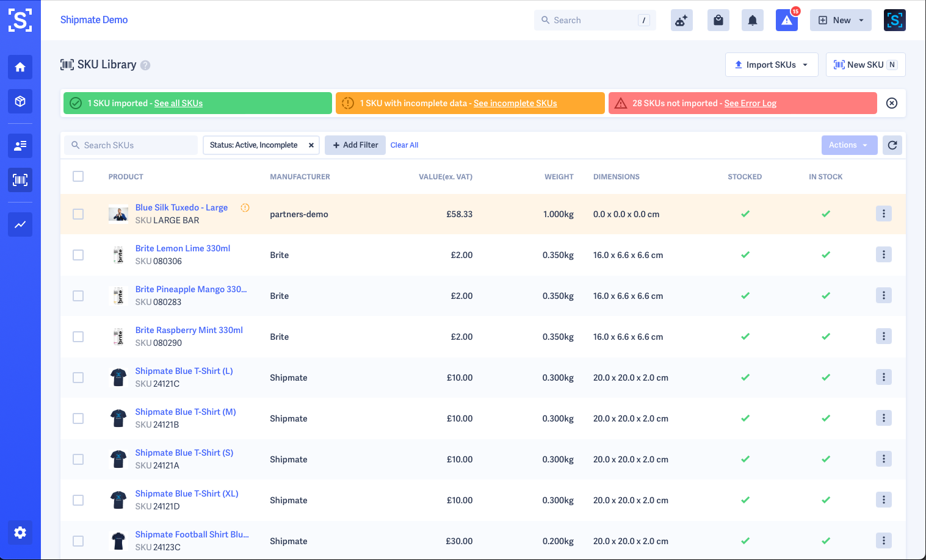The height and width of the screenshot is (560, 926).
Task: Open See incomplete SKUs link
Action: coord(515,103)
